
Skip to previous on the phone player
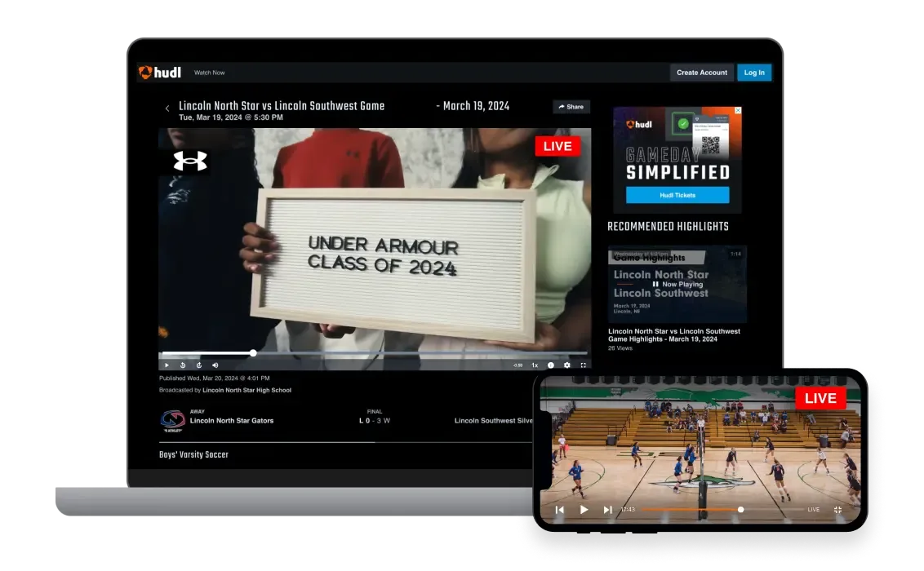(x=559, y=510)
